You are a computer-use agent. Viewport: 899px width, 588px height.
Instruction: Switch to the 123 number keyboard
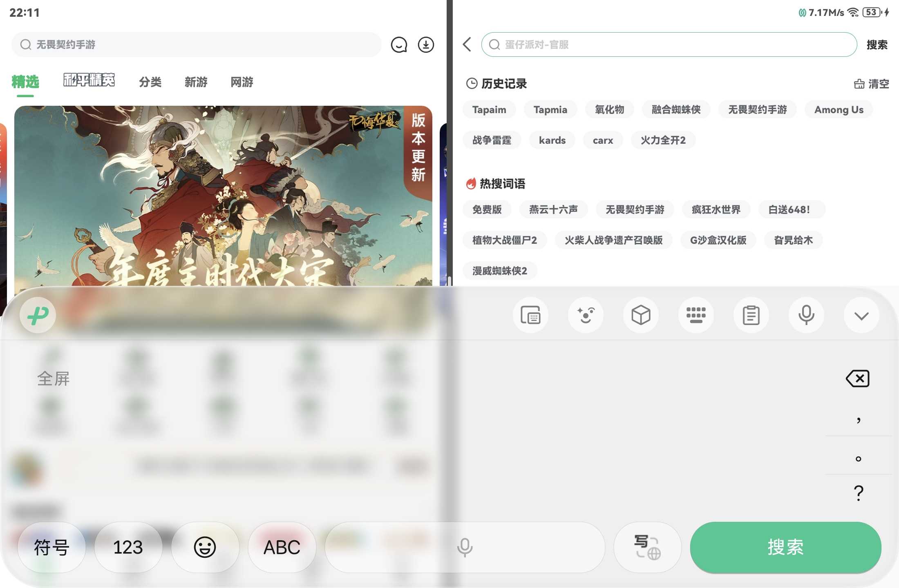pos(128,547)
